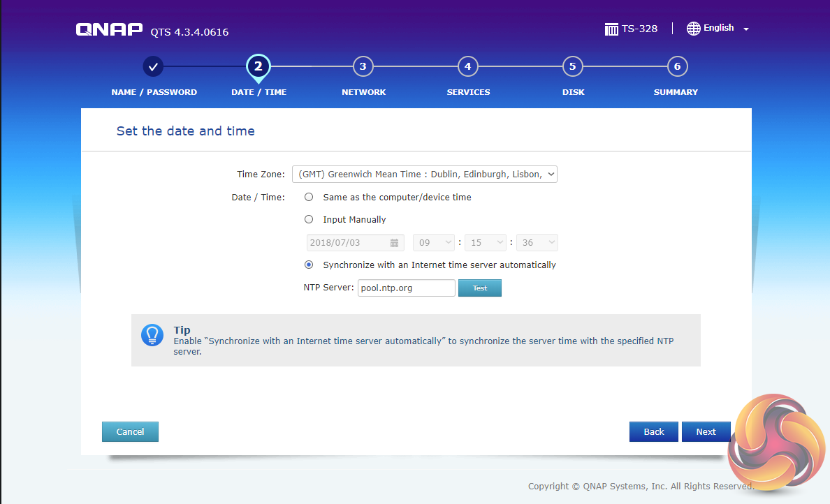The width and height of the screenshot is (830, 504).
Task: Click the English language label
Action: (718, 28)
